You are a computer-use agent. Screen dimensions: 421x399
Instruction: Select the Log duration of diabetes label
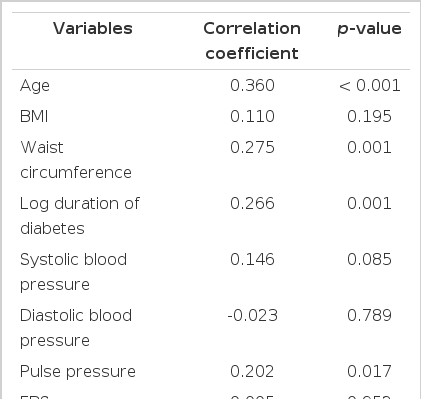click(x=80, y=216)
